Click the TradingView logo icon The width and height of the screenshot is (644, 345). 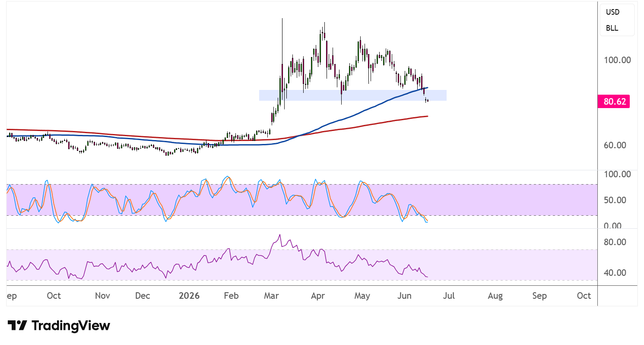point(18,326)
